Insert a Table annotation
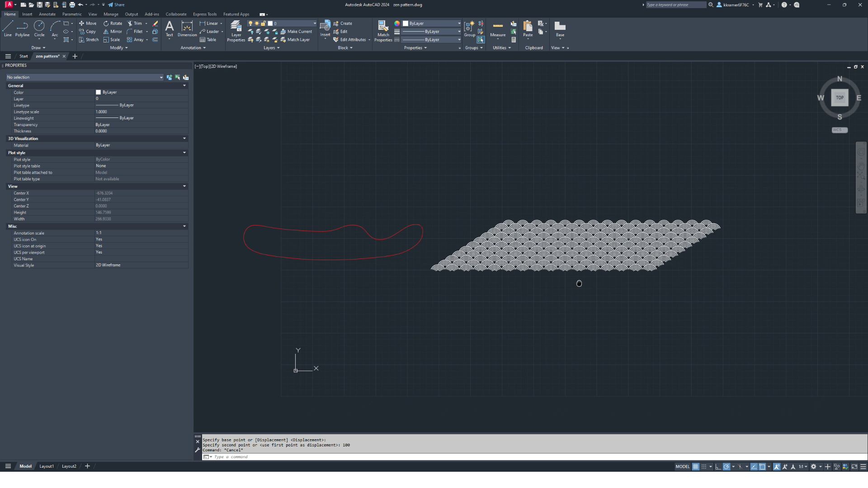 (x=208, y=40)
